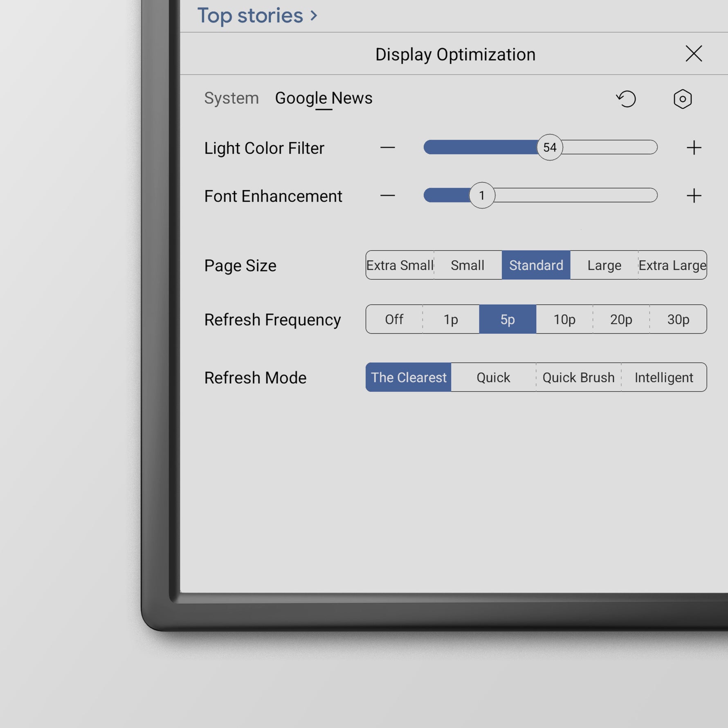Image resolution: width=728 pixels, height=728 pixels.
Task: Set Page Size to Extra Small
Action: (x=400, y=265)
